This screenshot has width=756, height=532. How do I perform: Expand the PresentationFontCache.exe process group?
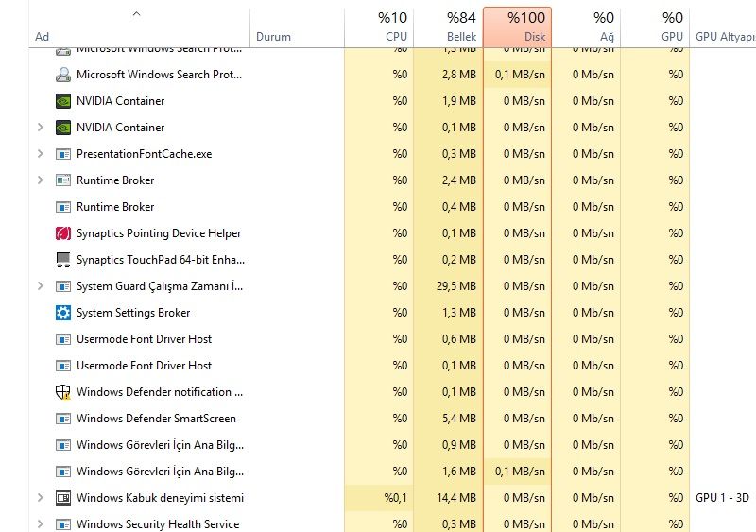pos(41,154)
